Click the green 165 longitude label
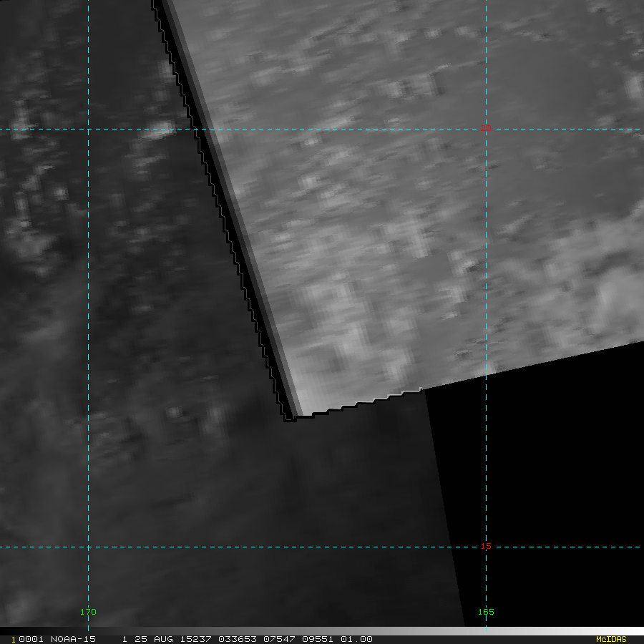The width and height of the screenshot is (644, 644). [x=486, y=612]
